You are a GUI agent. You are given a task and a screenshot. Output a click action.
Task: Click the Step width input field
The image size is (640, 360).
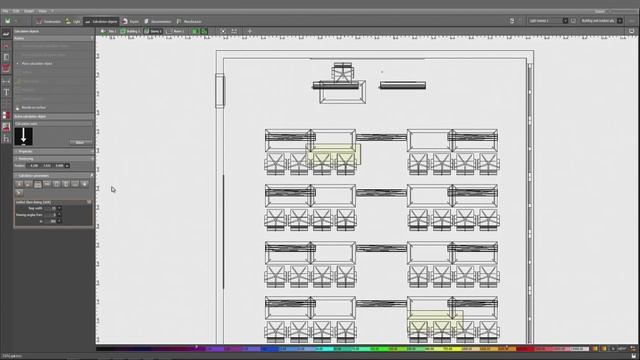pyautogui.click(x=51, y=208)
